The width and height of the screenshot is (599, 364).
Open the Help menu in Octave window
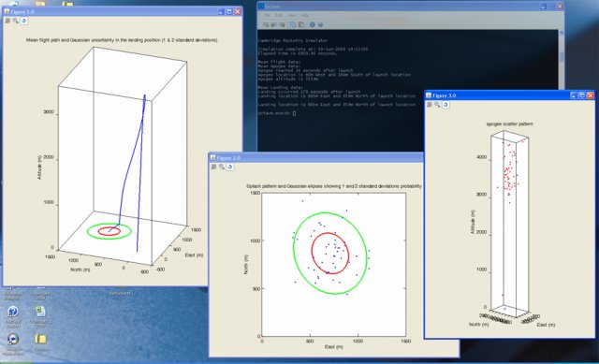(305, 16)
